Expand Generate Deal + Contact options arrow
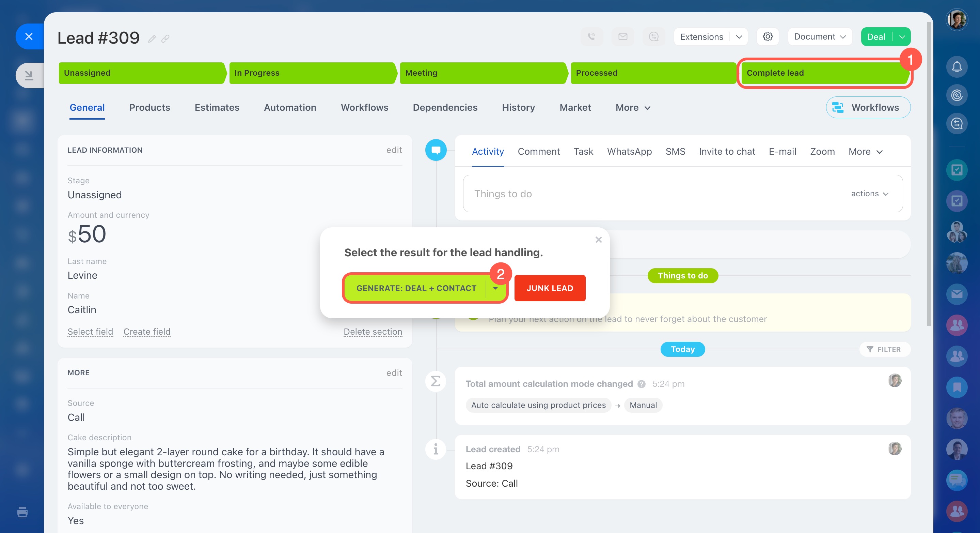This screenshot has width=980, height=533. [495, 288]
